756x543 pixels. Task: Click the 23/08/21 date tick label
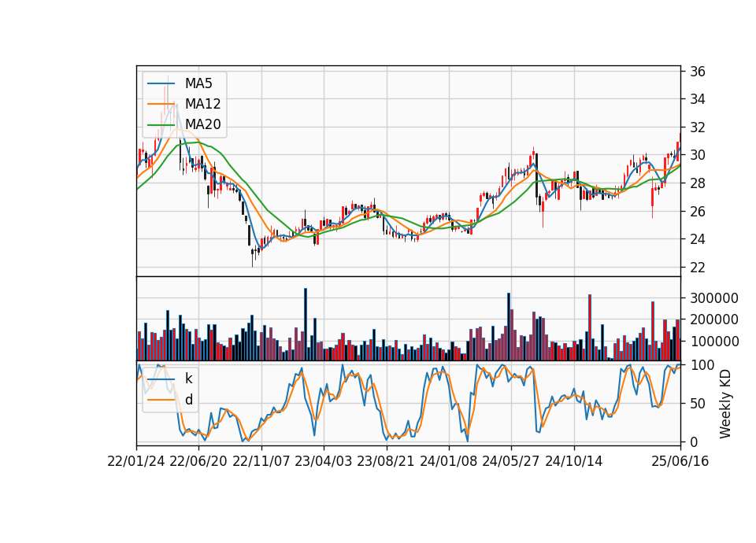click(386, 462)
